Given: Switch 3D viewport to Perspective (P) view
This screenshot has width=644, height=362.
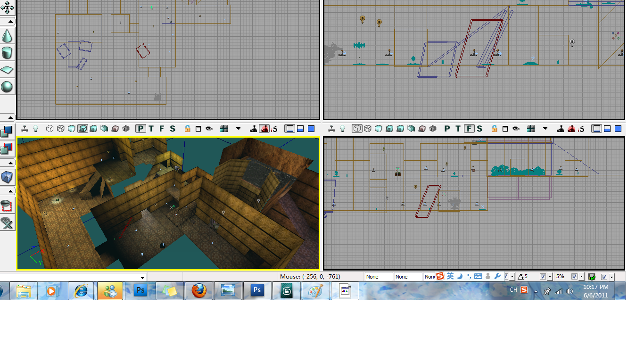Looking at the screenshot, I should point(140,129).
